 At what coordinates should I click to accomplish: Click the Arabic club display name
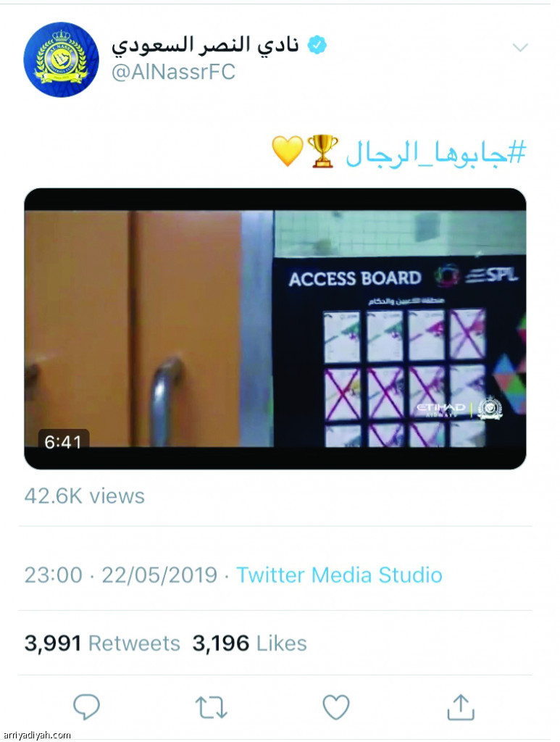pos(205,45)
